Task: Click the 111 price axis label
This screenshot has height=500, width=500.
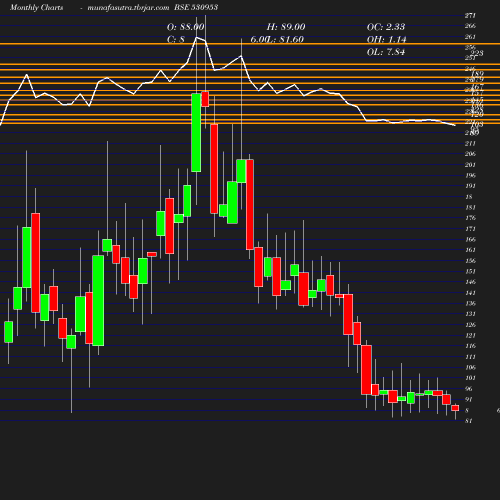Action: pyautogui.click(x=470, y=357)
